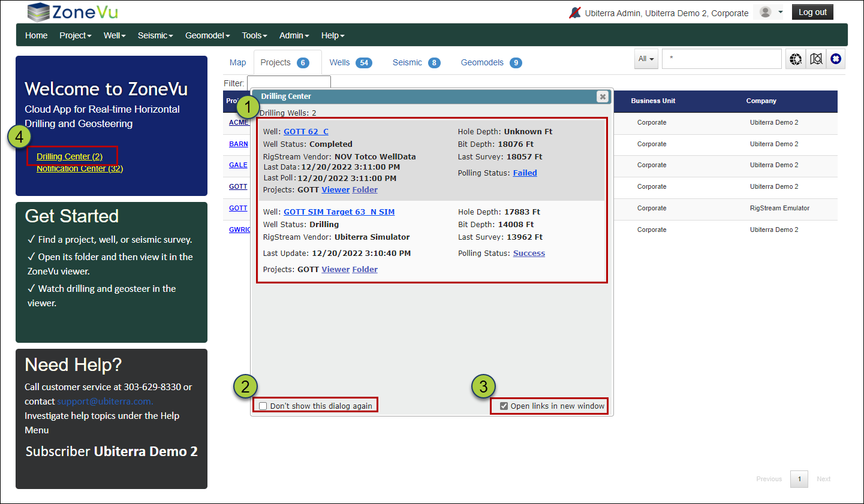Sort by the Business Unit column header
Viewport: 864px width, 504px height.
(653, 101)
